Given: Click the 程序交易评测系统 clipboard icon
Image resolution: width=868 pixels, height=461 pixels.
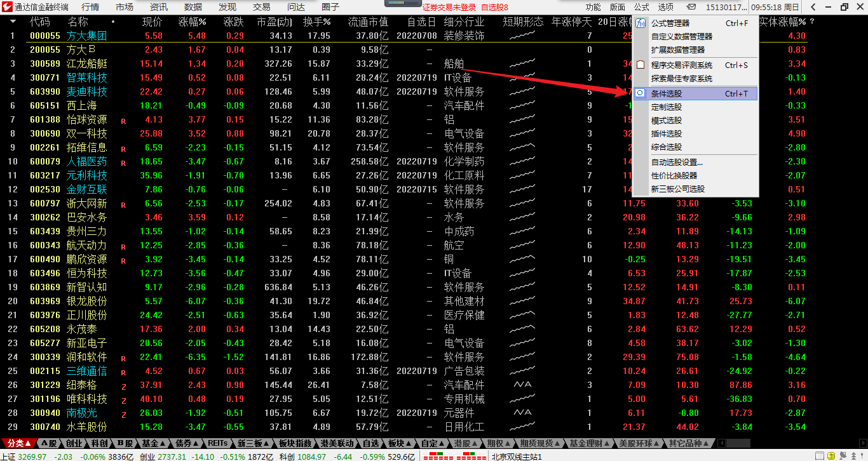Looking at the screenshot, I should pyautogui.click(x=641, y=65).
